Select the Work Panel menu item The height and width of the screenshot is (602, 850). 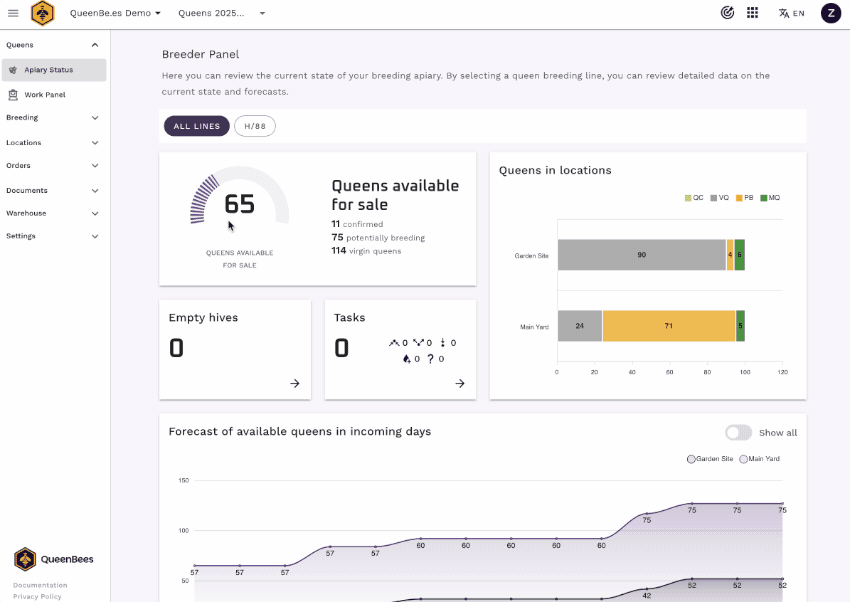45,94
